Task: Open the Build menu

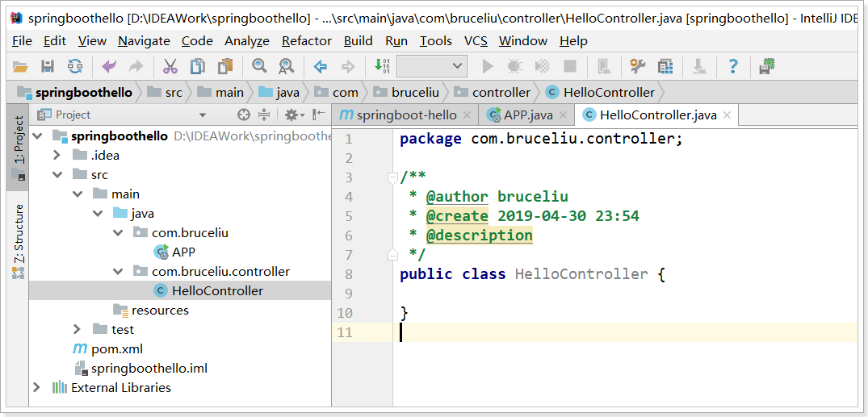Action: point(359,41)
